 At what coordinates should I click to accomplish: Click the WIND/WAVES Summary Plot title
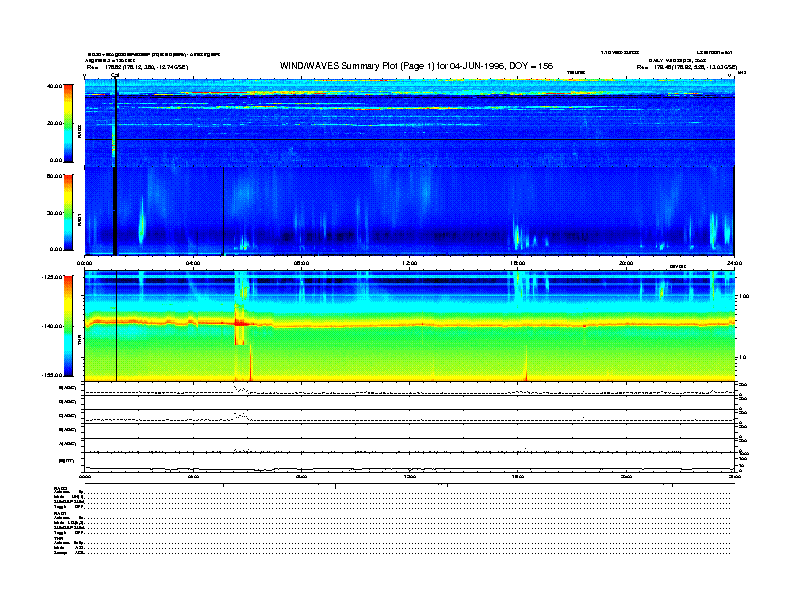coord(416,66)
